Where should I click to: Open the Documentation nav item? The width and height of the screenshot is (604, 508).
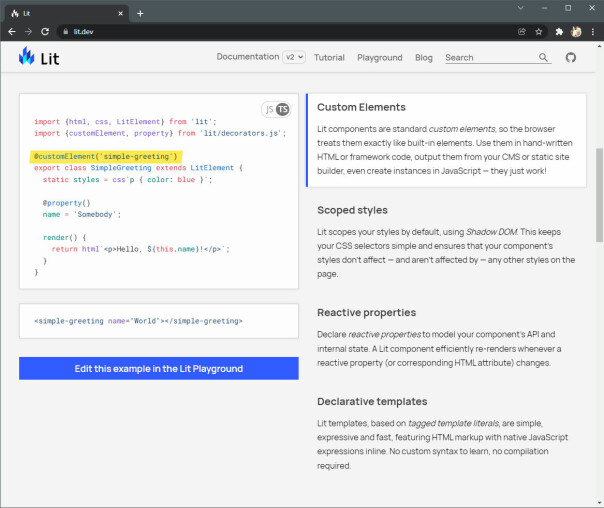pyautogui.click(x=248, y=57)
